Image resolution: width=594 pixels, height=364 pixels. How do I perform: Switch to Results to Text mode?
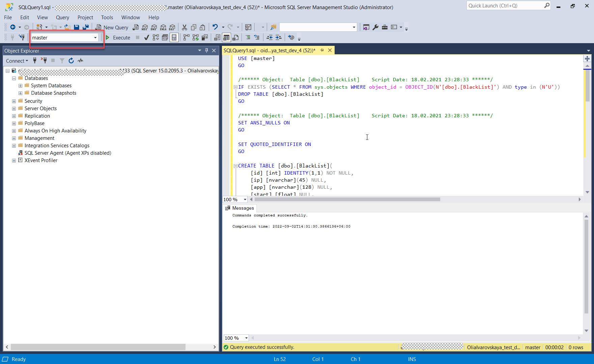(x=217, y=37)
